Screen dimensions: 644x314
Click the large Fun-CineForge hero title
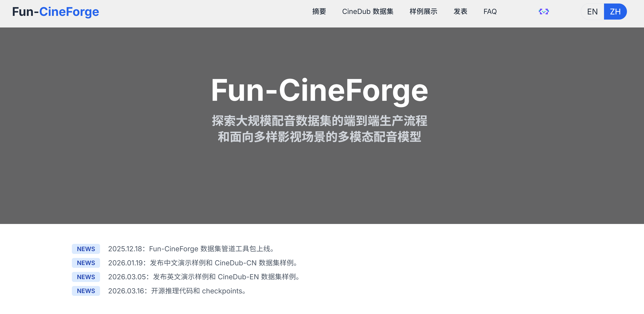(x=320, y=90)
